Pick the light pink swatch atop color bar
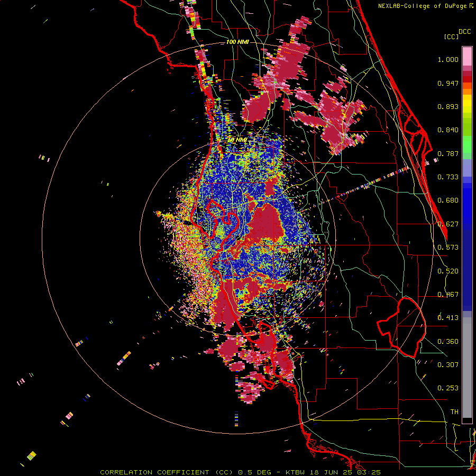This screenshot has width=476, height=476. pyautogui.click(x=467, y=56)
